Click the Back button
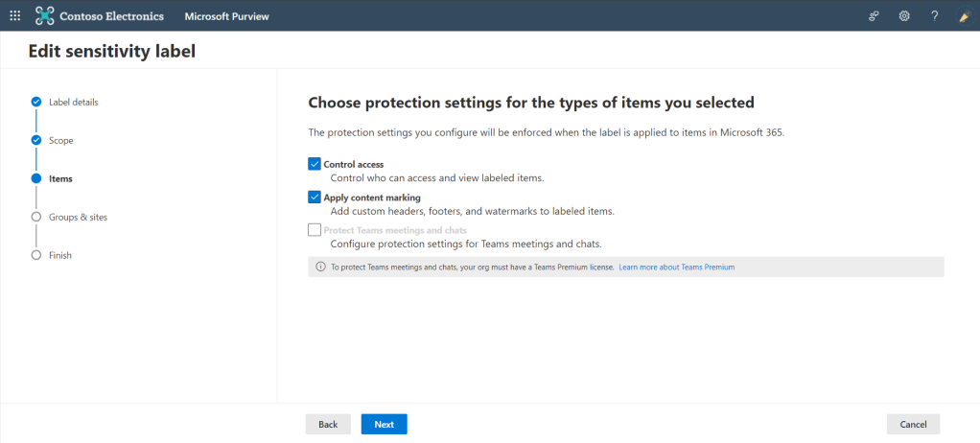980x443 pixels. coord(328,424)
